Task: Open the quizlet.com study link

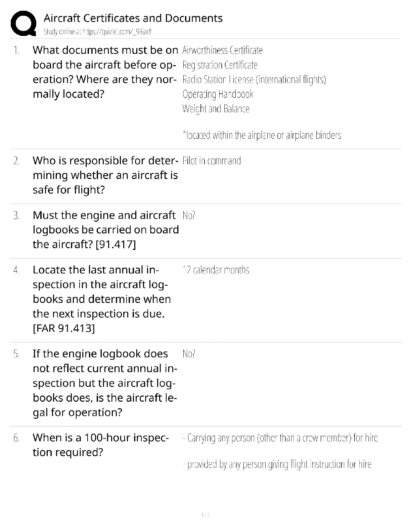Action: pyautogui.click(x=97, y=32)
